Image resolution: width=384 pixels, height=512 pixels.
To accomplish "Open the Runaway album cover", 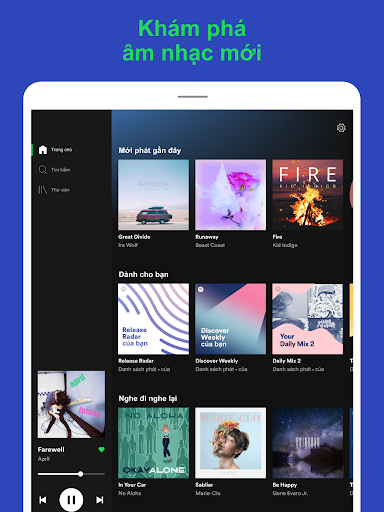I will click(231, 195).
